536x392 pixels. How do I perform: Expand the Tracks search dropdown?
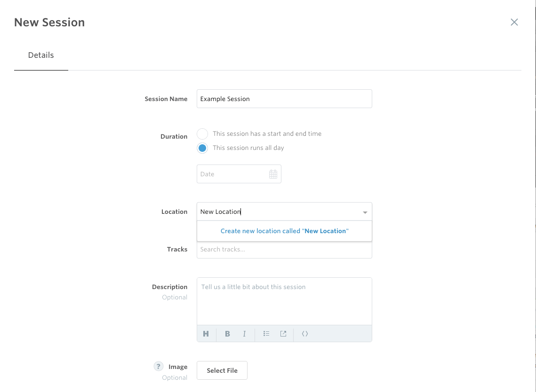[x=284, y=250]
